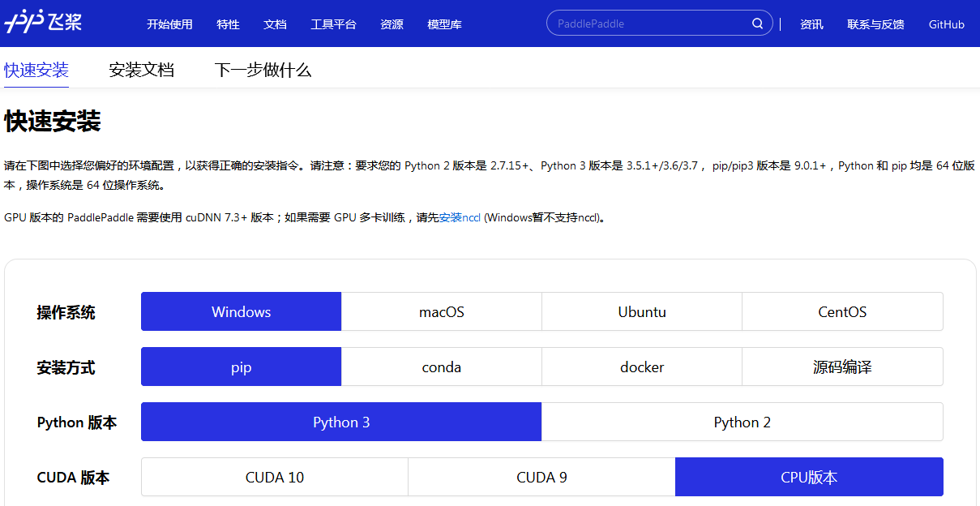The height and width of the screenshot is (506, 980).
Task: Switch to the 下一步做什么 tab
Action: click(x=263, y=70)
